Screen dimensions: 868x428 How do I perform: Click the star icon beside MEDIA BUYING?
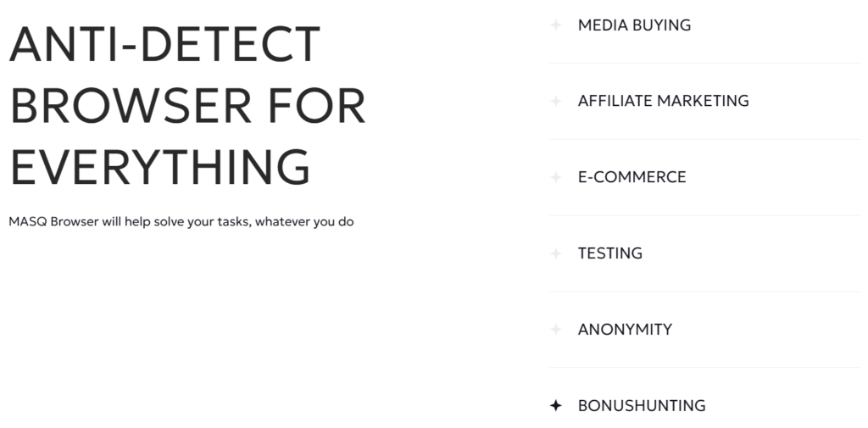556,25
